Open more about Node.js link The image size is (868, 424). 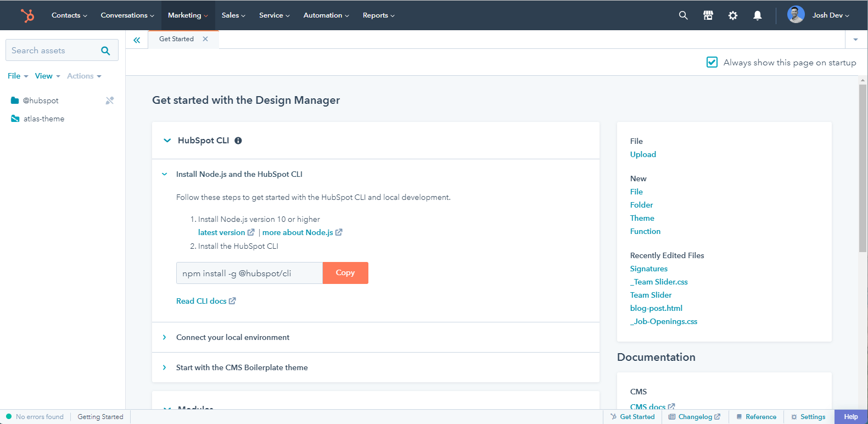pyautogui.click(x=298, y=232)
